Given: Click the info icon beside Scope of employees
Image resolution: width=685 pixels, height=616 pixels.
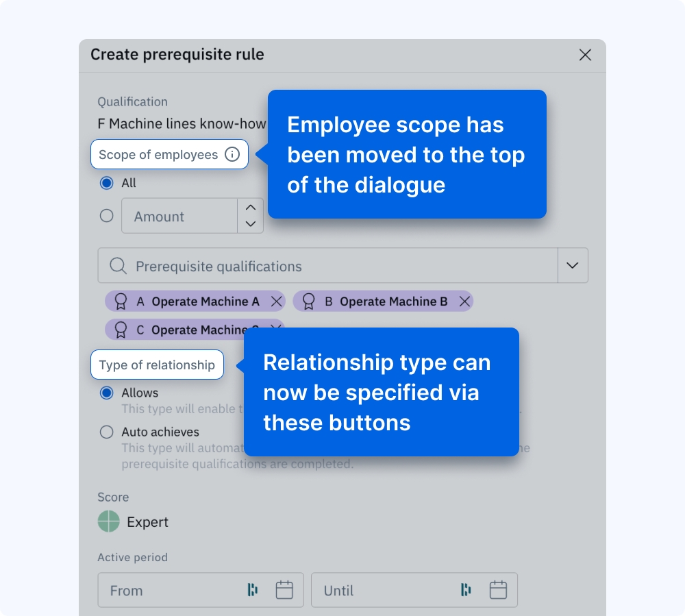Looking at the screenshot, I should 232,155.
